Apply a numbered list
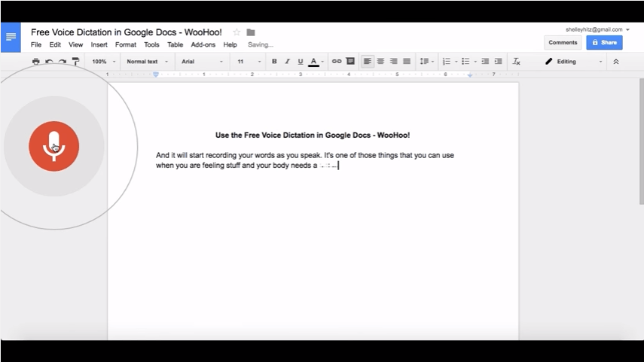The height and width of the screenshot is (362, 644). point(447,62)
